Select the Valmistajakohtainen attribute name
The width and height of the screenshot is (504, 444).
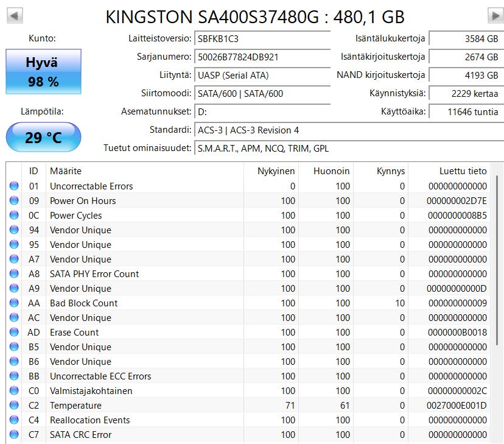pyautogui.click(x=91, y=391)
